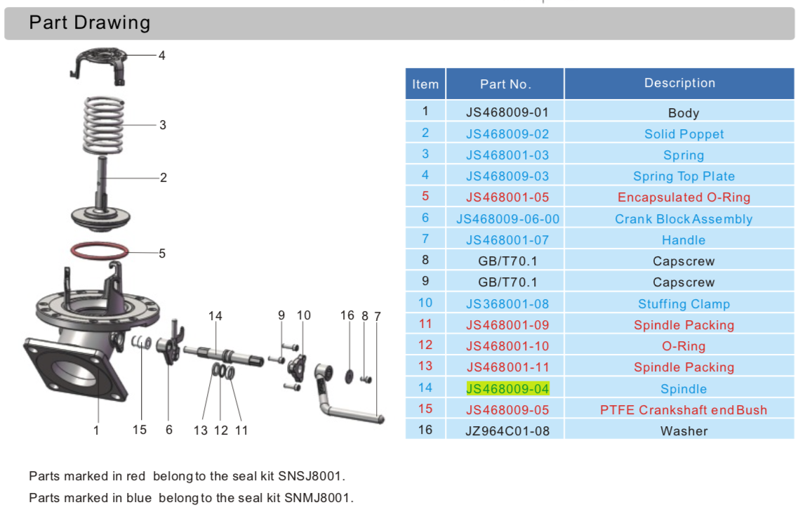
Task: Click the "Encapsulated O-Ring" description
Action: pos(684,197)
